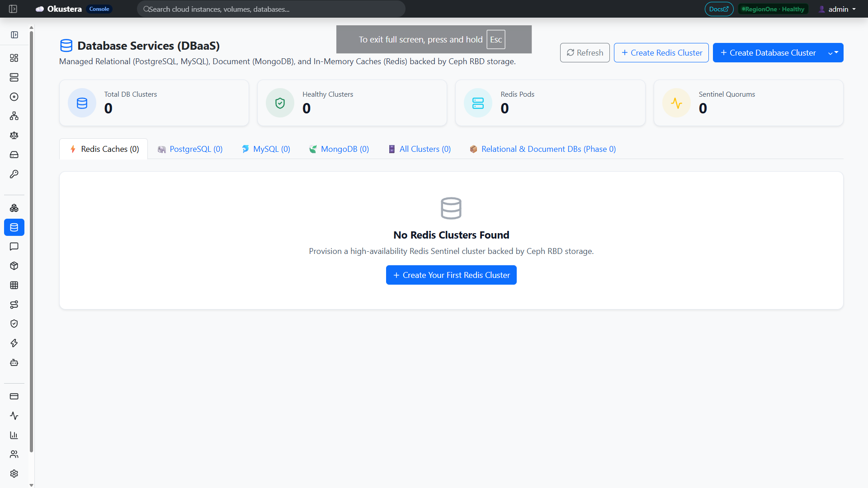The height and width of the screenshot is (488, 868).
Task: Open the shield check icon in the sidebar
Action: (14, 324)
